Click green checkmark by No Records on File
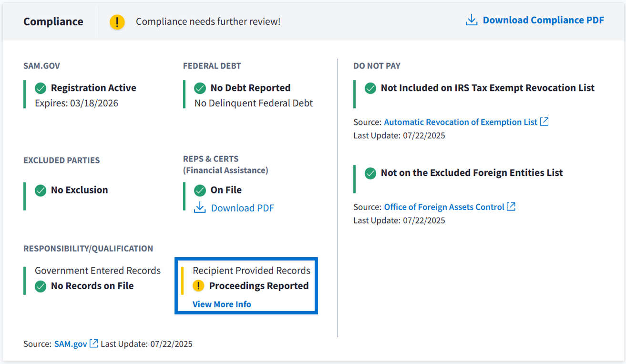Screen dimensions: 626x364 pyautogui.click(x=41, y=286)
